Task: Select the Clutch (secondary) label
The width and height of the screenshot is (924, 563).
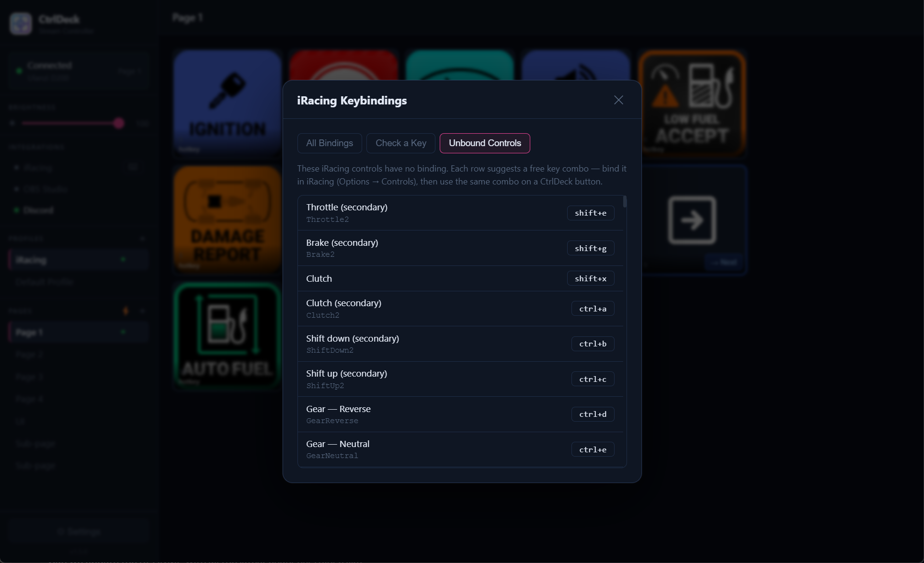Action: click(x=343, y=303)
